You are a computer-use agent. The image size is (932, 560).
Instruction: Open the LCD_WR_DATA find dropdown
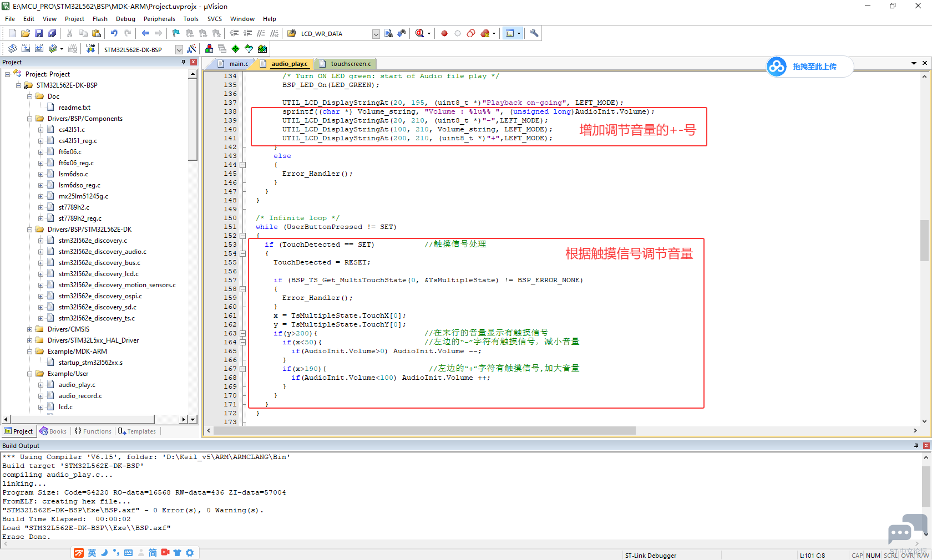click(x=376, y=34)
